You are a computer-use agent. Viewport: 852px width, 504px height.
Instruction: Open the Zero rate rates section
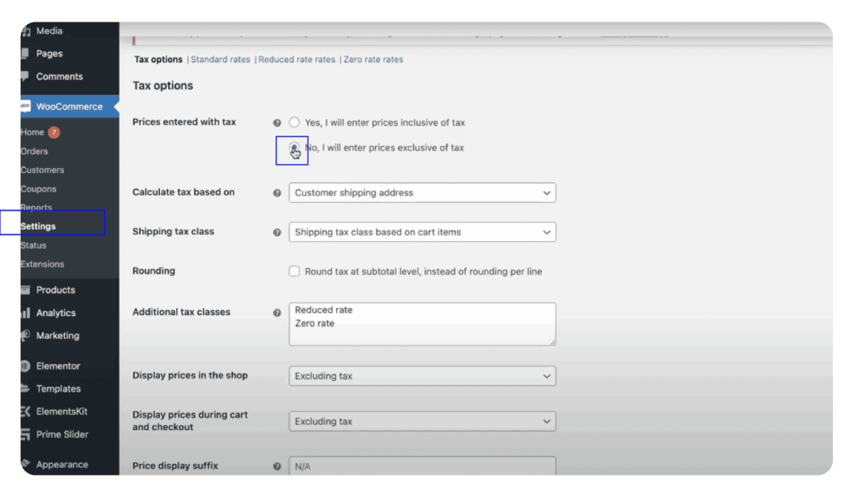(374, 60)
